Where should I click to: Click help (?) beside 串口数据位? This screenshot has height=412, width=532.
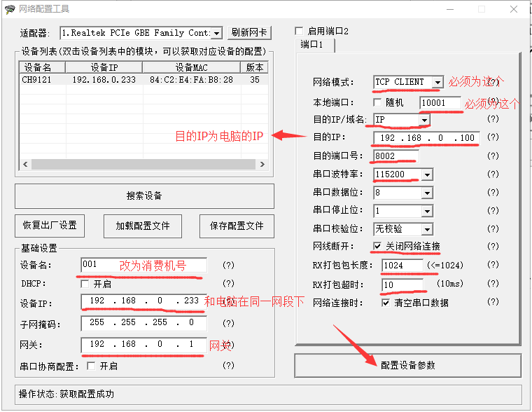click(493, 192)
